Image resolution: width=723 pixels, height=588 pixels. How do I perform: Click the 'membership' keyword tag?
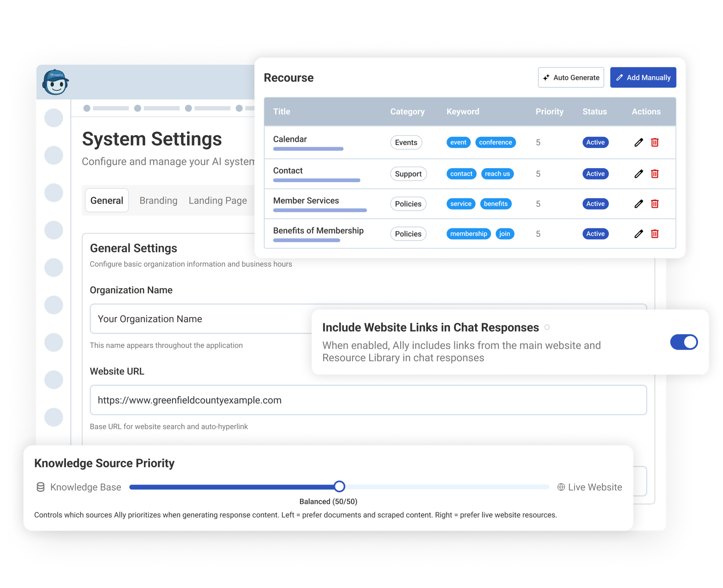(x=469, y=234)
